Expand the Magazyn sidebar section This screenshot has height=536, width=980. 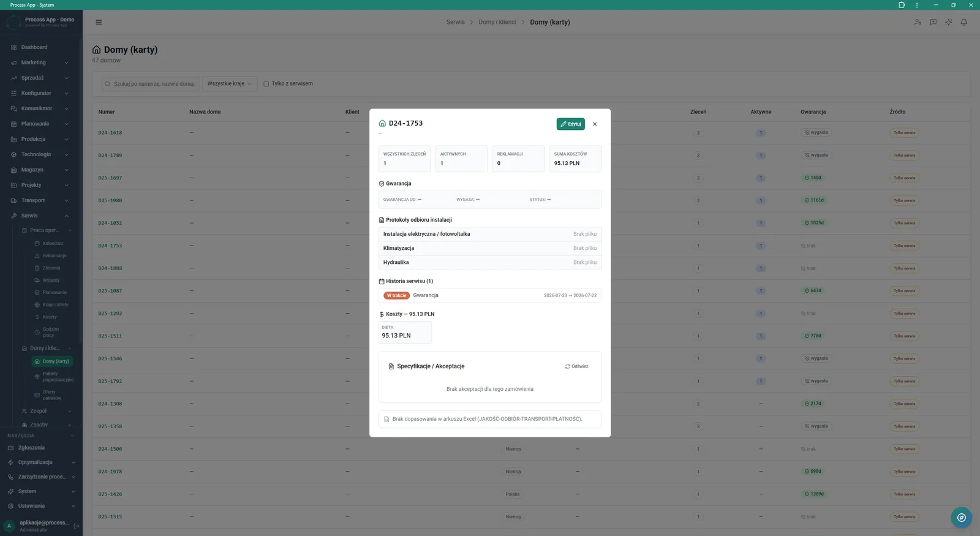pos(41,170)
